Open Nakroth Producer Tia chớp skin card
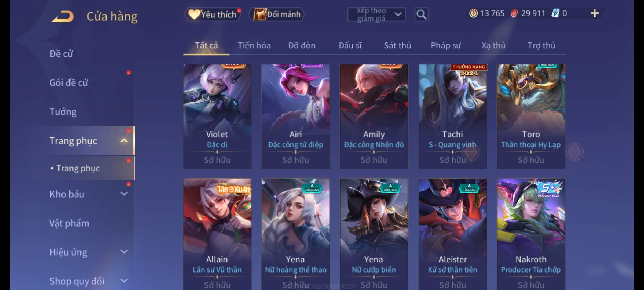644x290 pixels. (531, 234)
